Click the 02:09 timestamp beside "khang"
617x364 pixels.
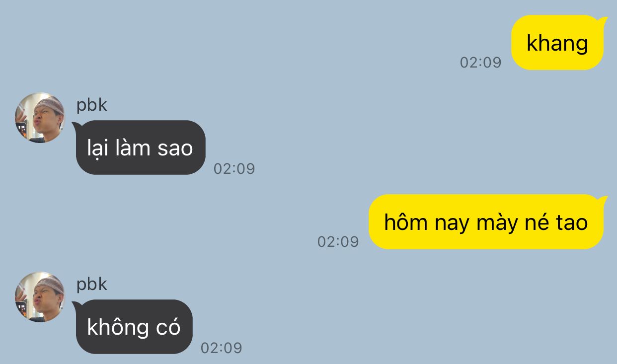480,62
